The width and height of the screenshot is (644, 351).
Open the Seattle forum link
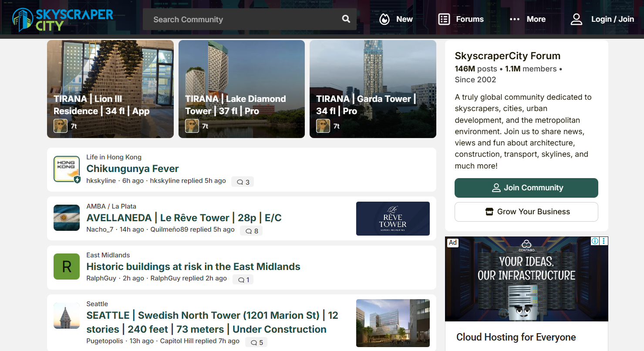tap(97, 304)
